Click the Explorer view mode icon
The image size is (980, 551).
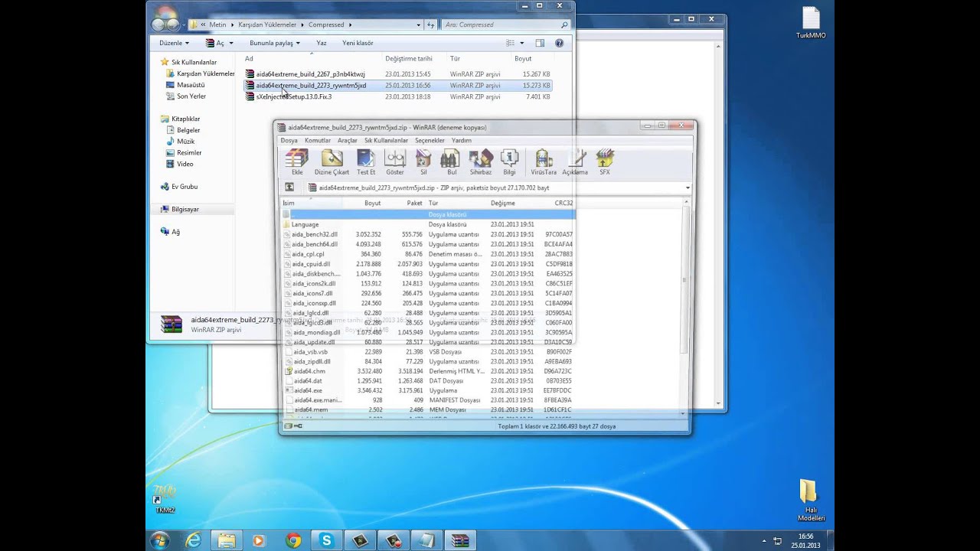tap(511, 43)
